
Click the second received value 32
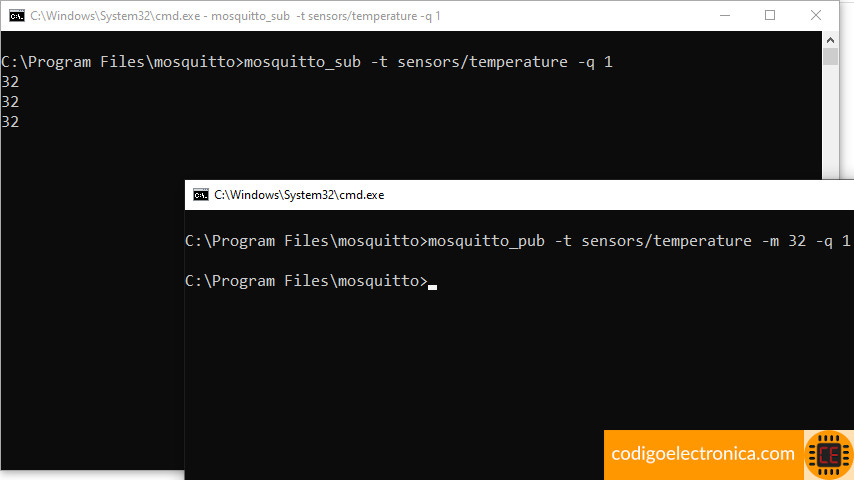click(x=10, y=102)
